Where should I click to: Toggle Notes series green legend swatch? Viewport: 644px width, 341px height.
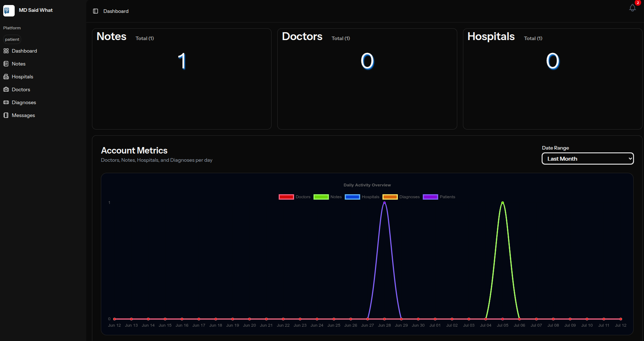tap(321, 197)
